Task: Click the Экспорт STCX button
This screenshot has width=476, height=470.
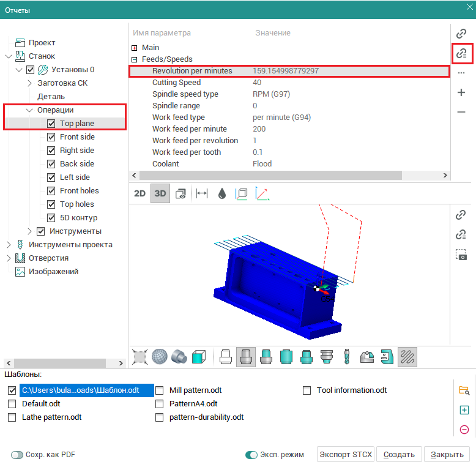Action: point(346,455)
